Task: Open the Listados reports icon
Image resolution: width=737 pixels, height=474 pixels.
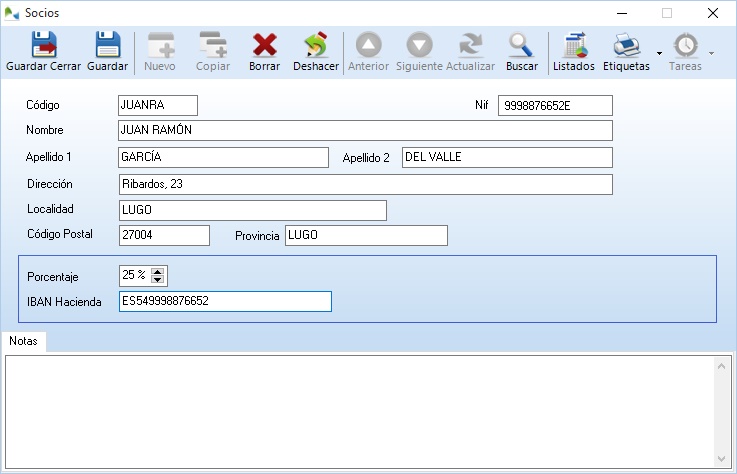Action: point(574,45)
